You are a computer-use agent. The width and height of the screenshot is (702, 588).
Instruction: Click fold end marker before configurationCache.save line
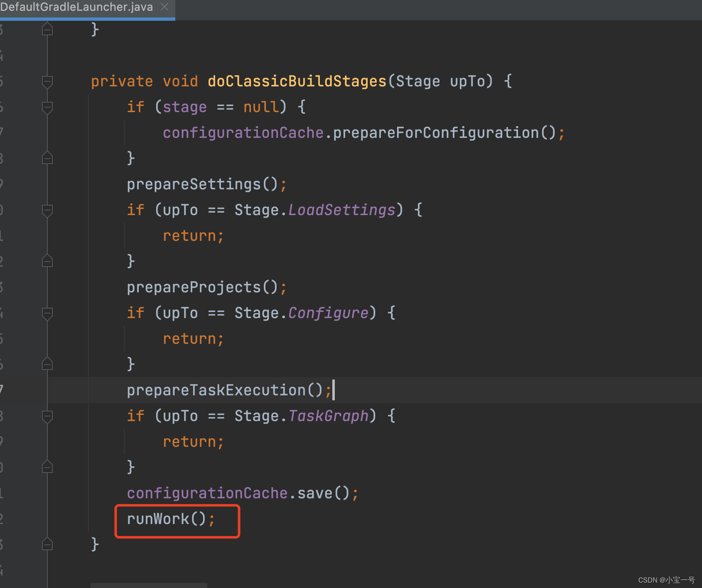[47, 467]
